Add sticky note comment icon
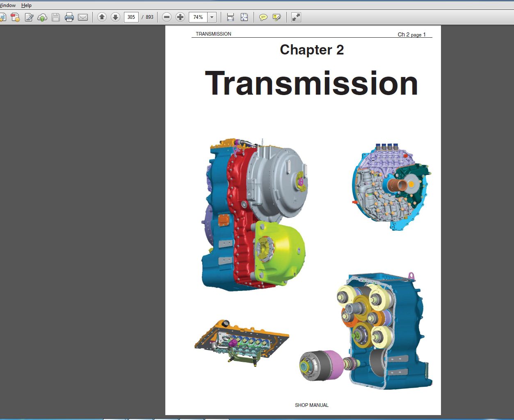The width and height of the screenshot is (514, 420). [263, 17]
